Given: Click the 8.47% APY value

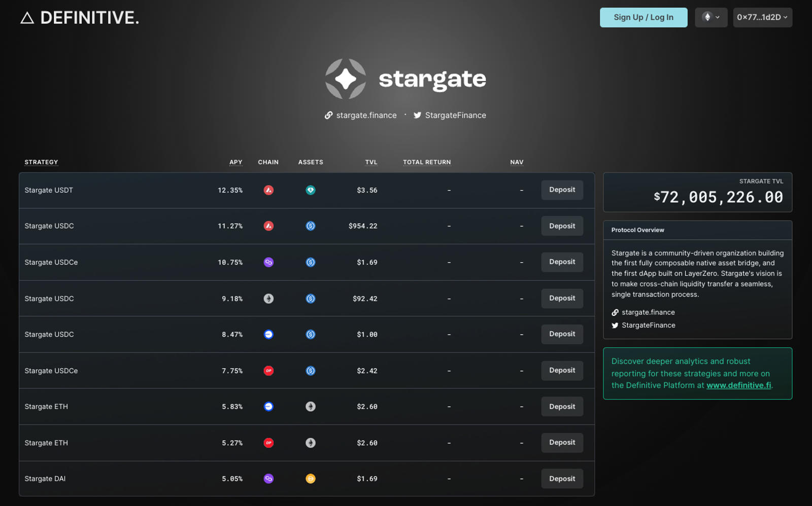Looking at the screenshot, I should (x=232, y=335).
